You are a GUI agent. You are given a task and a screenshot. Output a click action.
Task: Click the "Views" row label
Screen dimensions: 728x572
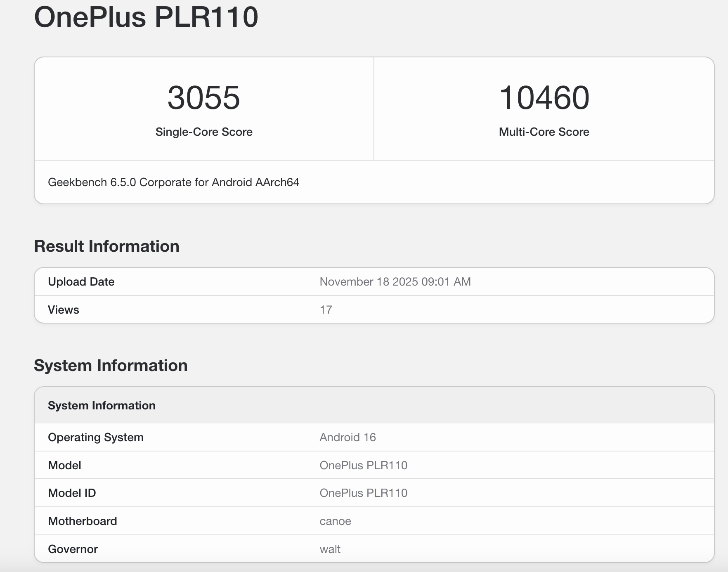tap(64, 310)
